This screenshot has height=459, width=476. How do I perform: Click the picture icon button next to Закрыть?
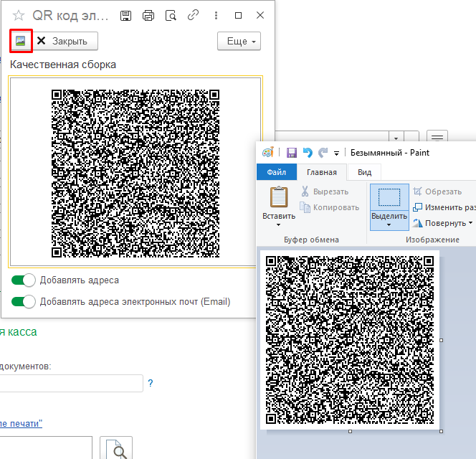(21, 41)
